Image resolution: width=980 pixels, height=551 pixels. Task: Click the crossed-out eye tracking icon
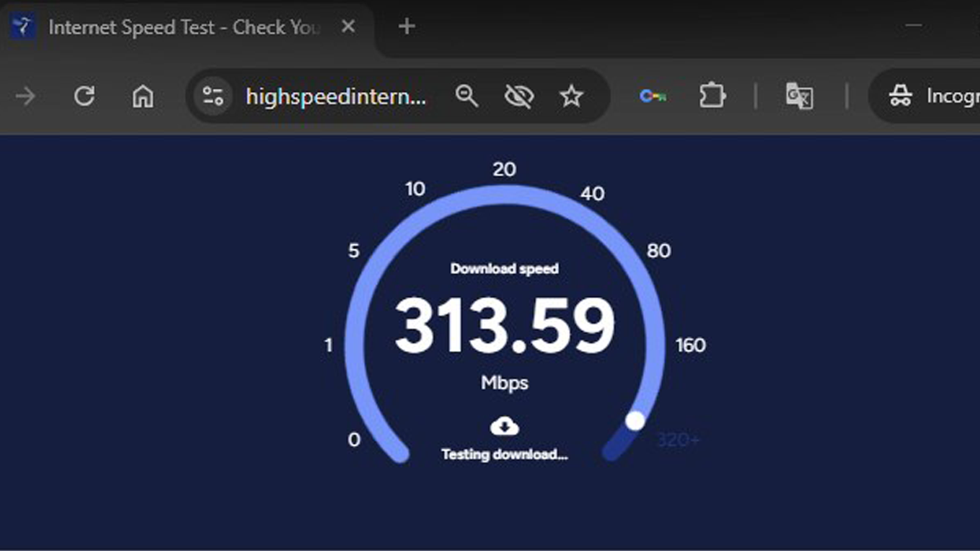(x=519, y=96)
